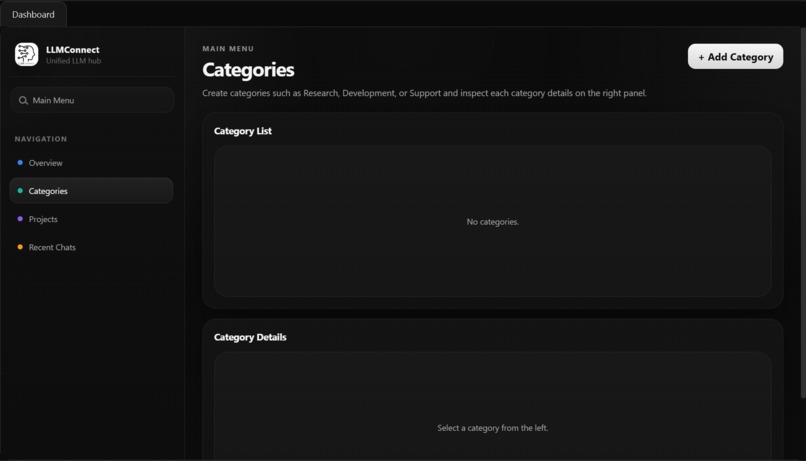Screen dimensions: 806x461
Task: Click the Category Details heading
Action: pyautogui.click(x=250, y=337)
